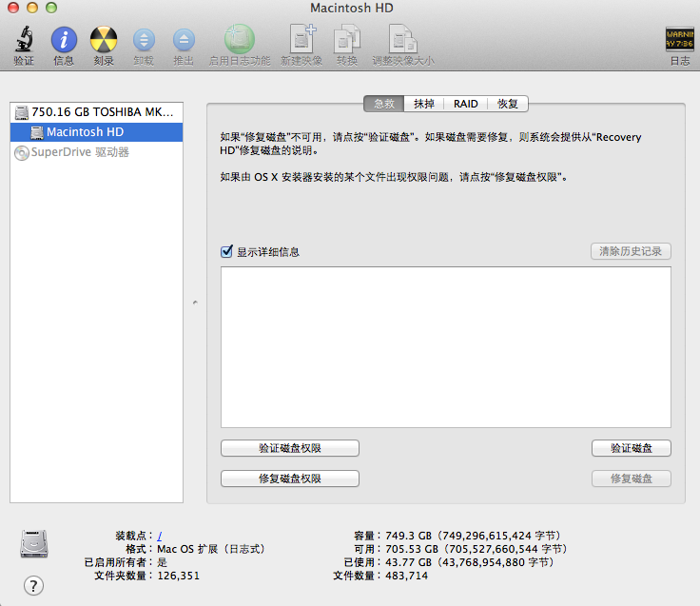Image resolution: width=700 pixels, height=606 pixels.
Task: Click the help question mark button
Action: click(x=33, y=585)
